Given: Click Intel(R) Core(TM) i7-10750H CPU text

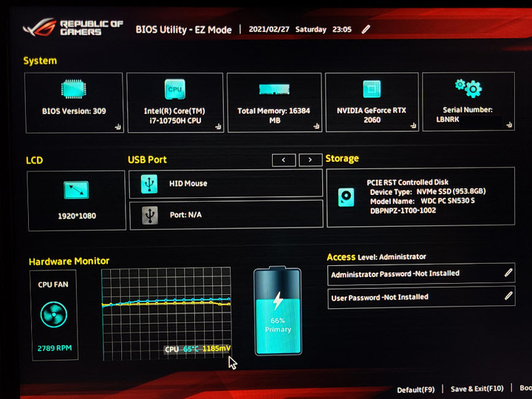Looking at the screenshot, I should (x=174, y=116).
